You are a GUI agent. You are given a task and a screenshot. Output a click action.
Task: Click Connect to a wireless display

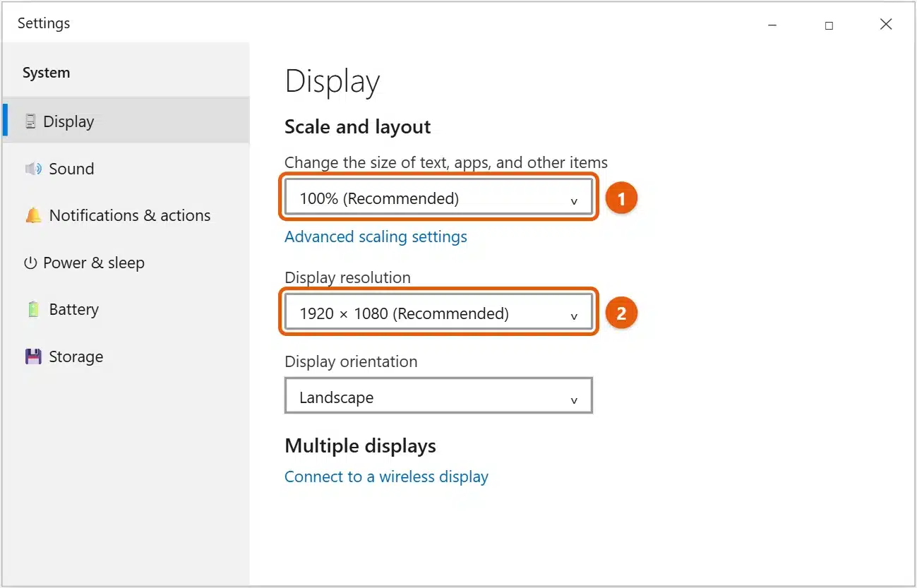[386, 476]
